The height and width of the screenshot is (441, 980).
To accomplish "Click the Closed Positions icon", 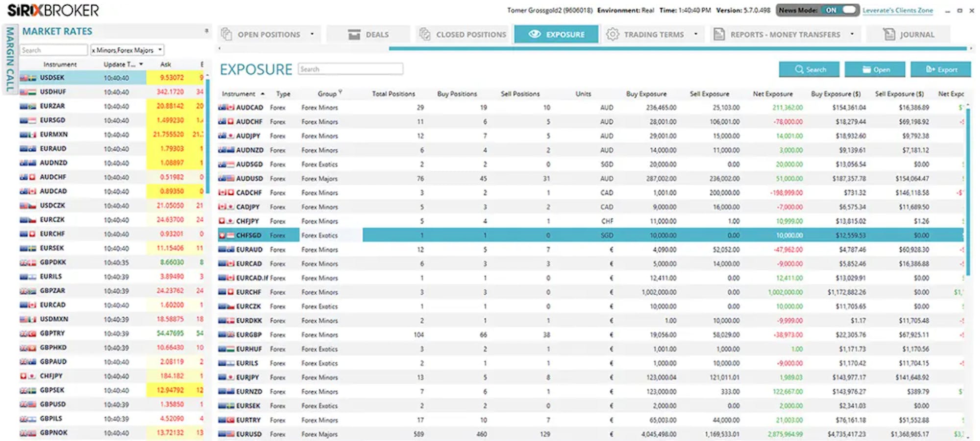I will click(425, 34).
